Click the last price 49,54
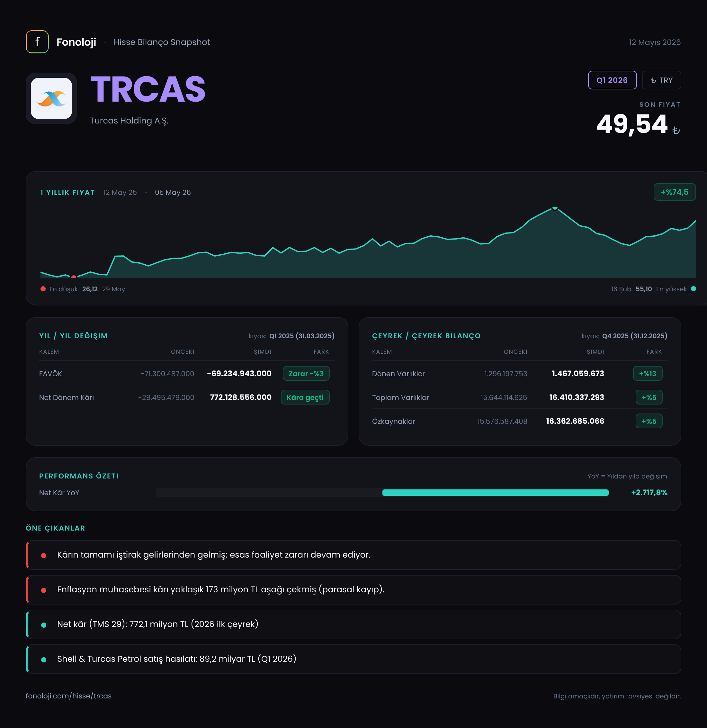Screen dimensions: 707x728 [632, 124]
